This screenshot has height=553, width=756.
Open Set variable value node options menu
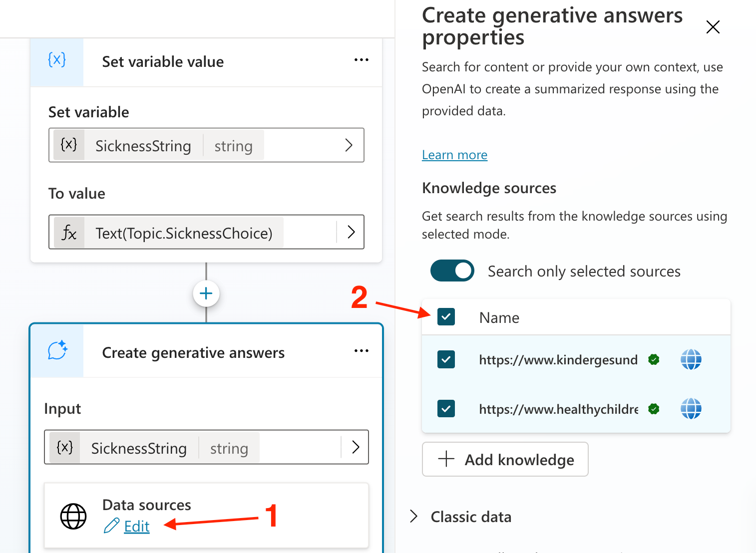[x=361, y=60]
